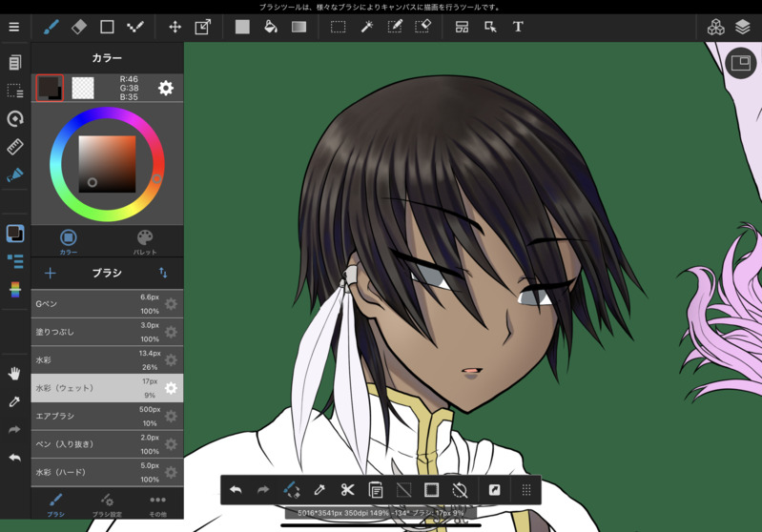
Task: Select the Bucket fill tool
Action: 271,27
